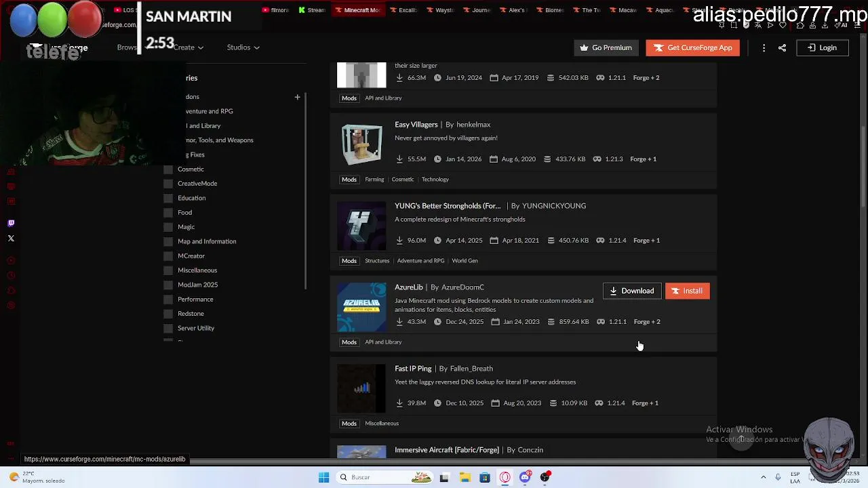Click the Farming tag under Easy Villagers
The height and width of the screenshot is (488, 868).
click(x=374, y=180)
